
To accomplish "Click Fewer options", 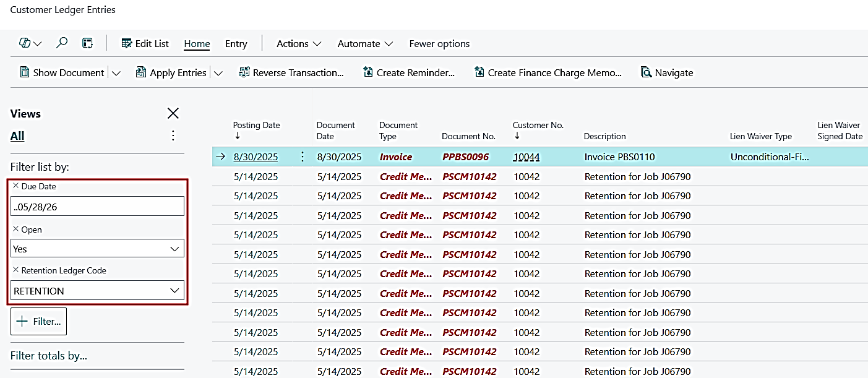I will click(x=439, y=43).
